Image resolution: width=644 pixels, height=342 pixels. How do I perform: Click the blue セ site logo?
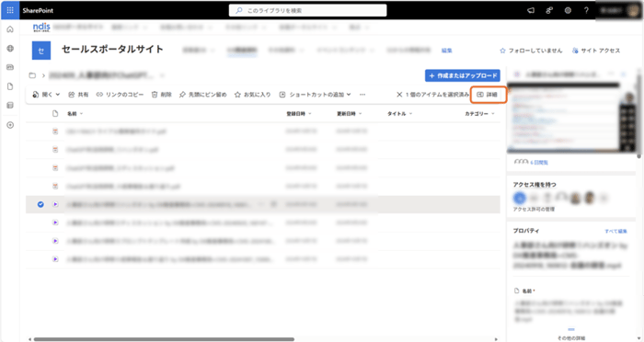(41, 51)
